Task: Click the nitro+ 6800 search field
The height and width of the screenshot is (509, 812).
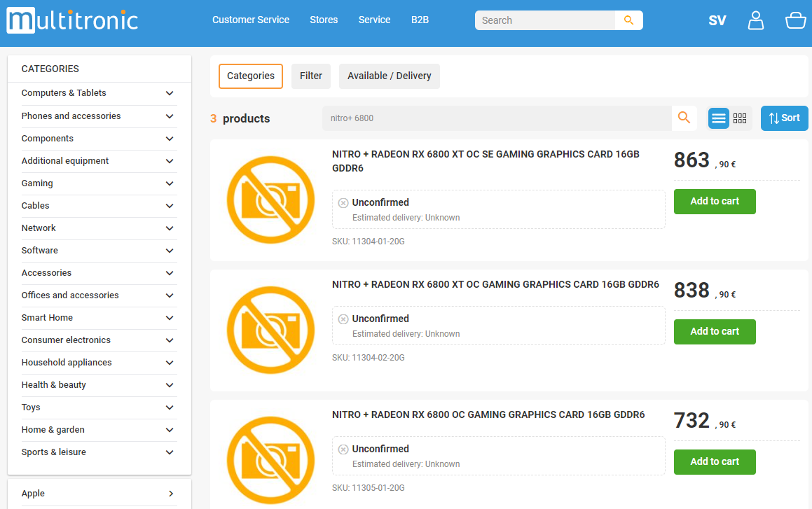Action: (x=497, y=118)
